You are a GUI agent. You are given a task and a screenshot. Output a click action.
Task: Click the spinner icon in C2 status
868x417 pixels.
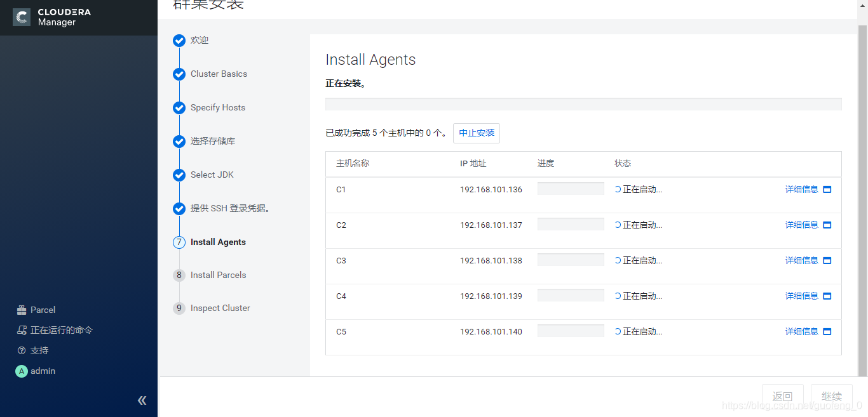618,225
